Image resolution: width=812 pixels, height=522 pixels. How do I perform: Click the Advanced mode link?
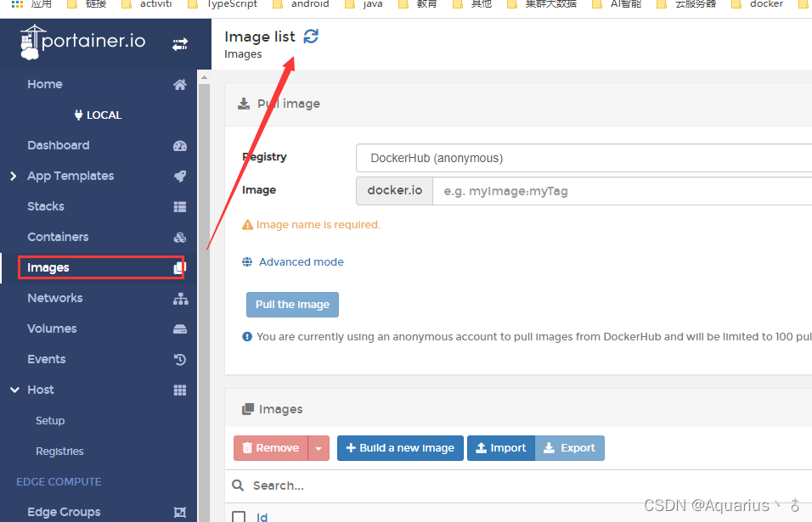[x=302, y=261]
